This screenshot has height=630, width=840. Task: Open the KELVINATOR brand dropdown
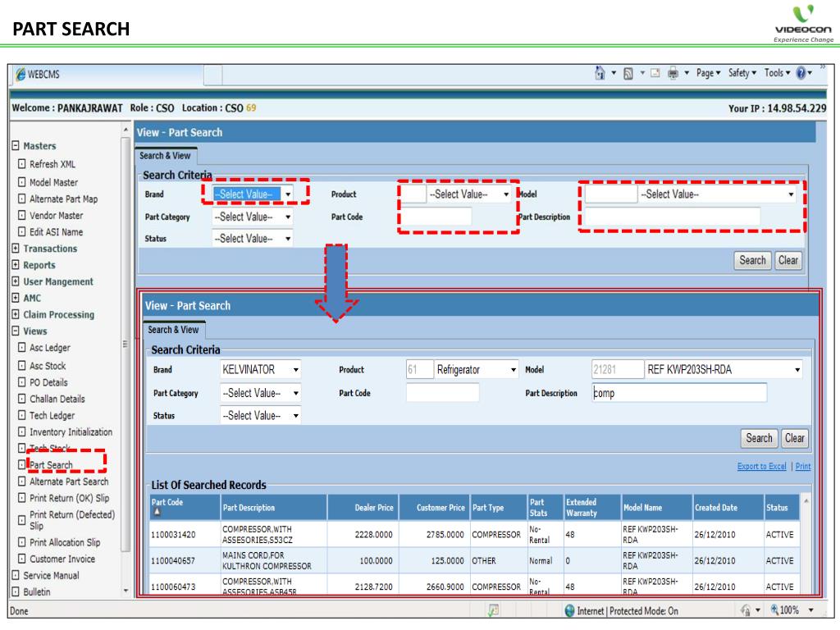(x=260, y=370)
